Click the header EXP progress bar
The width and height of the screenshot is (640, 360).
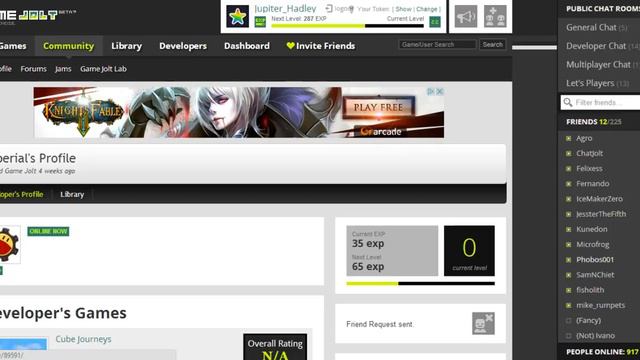coord(348,26)
